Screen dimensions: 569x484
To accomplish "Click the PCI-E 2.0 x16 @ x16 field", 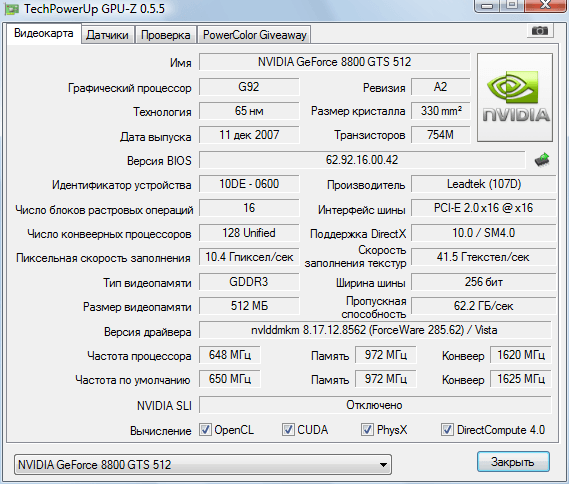I will point(483,208).
